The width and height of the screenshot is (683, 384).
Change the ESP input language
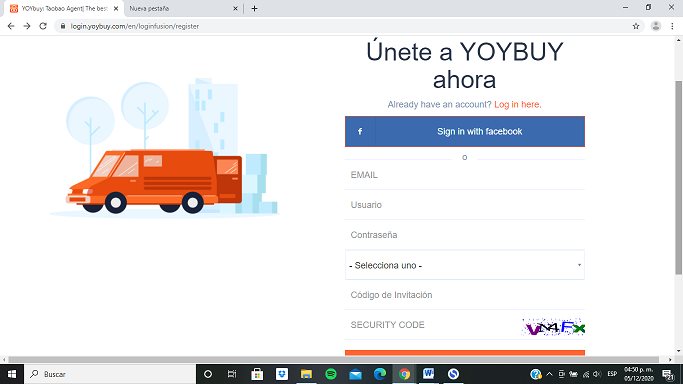coord(612,374)
